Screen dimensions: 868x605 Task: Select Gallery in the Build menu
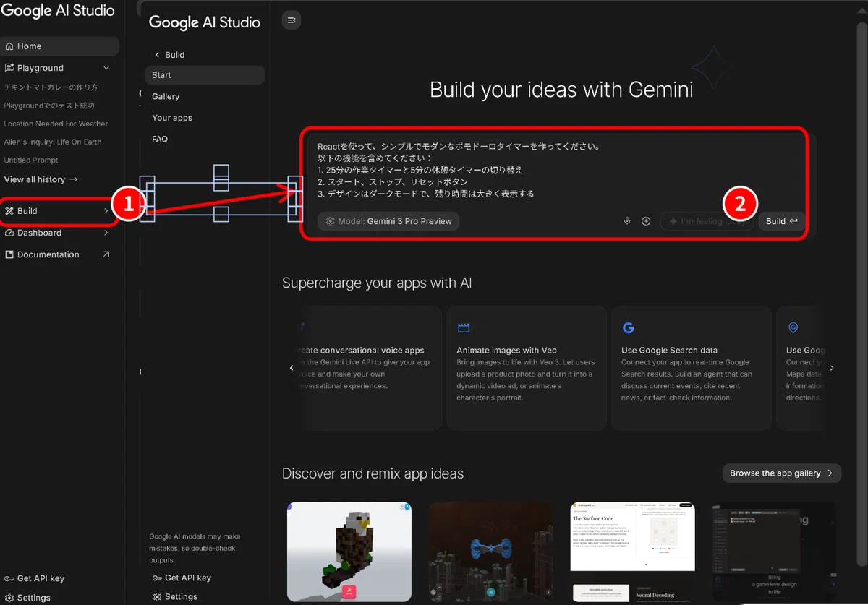pyautogui.click(x=166, y=96)
